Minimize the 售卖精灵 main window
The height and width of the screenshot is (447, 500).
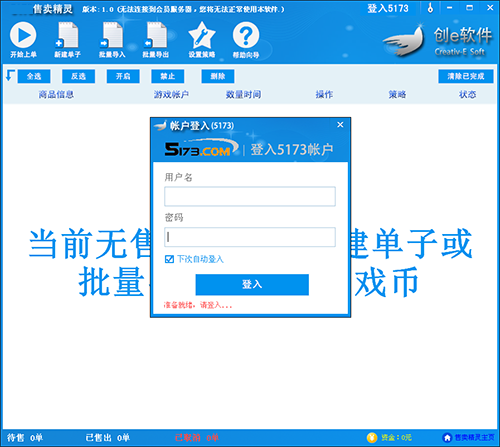[450, 8]
